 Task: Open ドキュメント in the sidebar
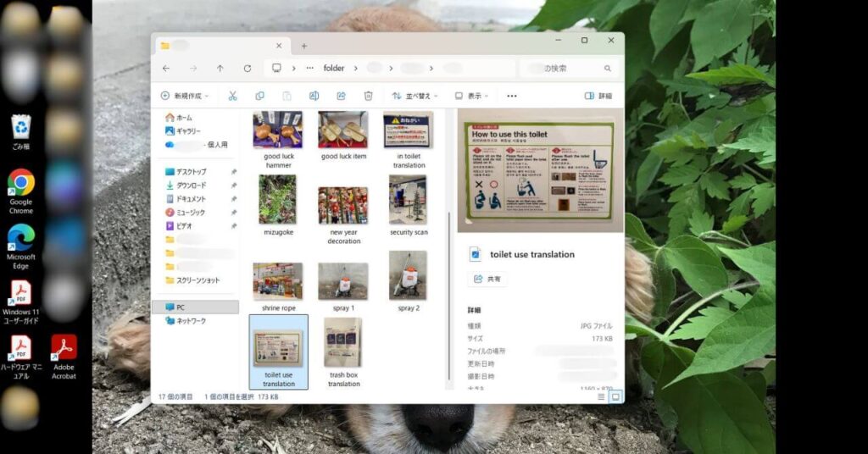(186, 199)
